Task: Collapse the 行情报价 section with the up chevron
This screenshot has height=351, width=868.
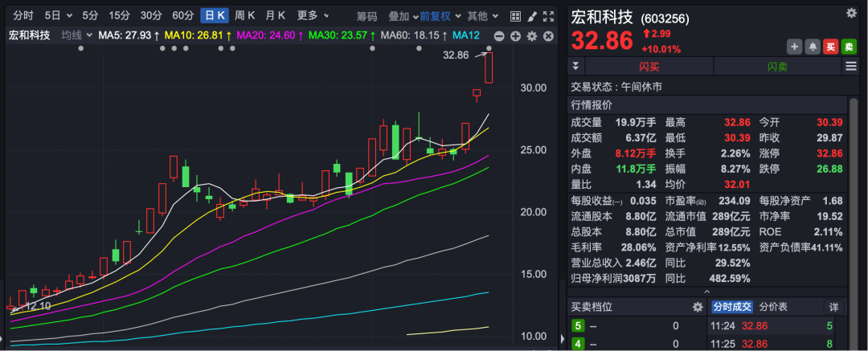Action: tap(707, 292)
